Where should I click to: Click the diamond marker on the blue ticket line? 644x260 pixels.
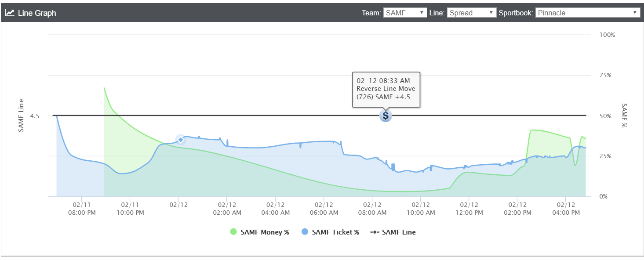(x=181, y=139)
